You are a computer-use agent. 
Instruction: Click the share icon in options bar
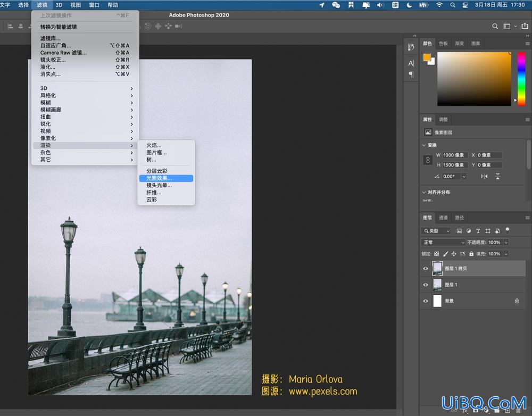click(525, 26)
